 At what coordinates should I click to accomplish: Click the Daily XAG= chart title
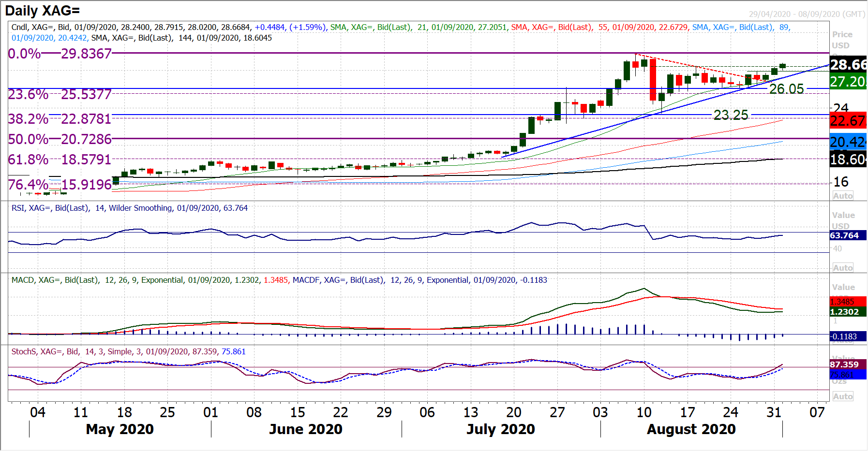(43, 11)
